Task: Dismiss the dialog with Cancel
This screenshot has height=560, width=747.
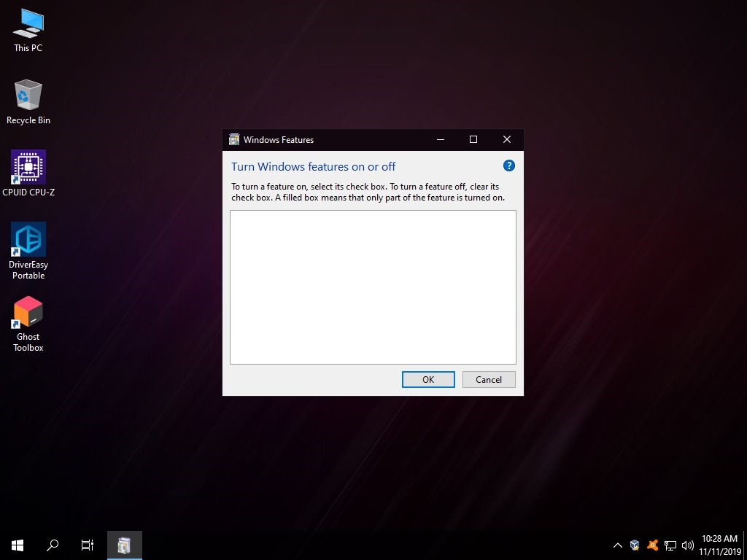Action: tap(488, 379)
